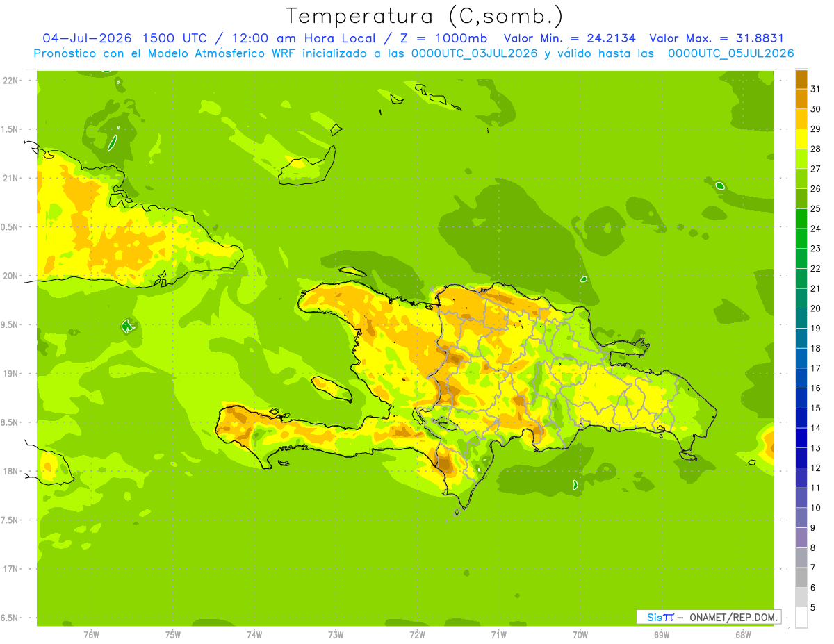This screenshot has width=834, height=644.
Task: Click purple legend swatch between 9 and 10
Action: [801, 518]
